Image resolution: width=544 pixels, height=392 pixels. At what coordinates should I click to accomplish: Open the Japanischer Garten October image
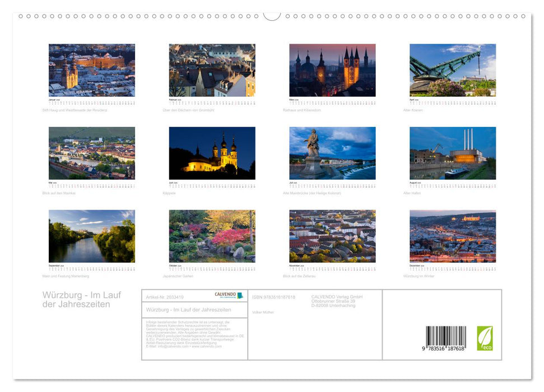pos(212,236)
